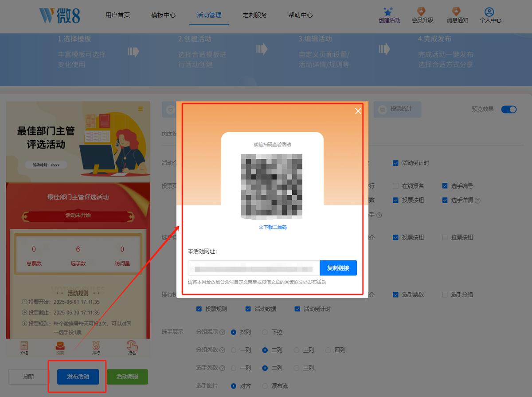
Task: Choose 三列 for 分组列数
Action: 297,350
